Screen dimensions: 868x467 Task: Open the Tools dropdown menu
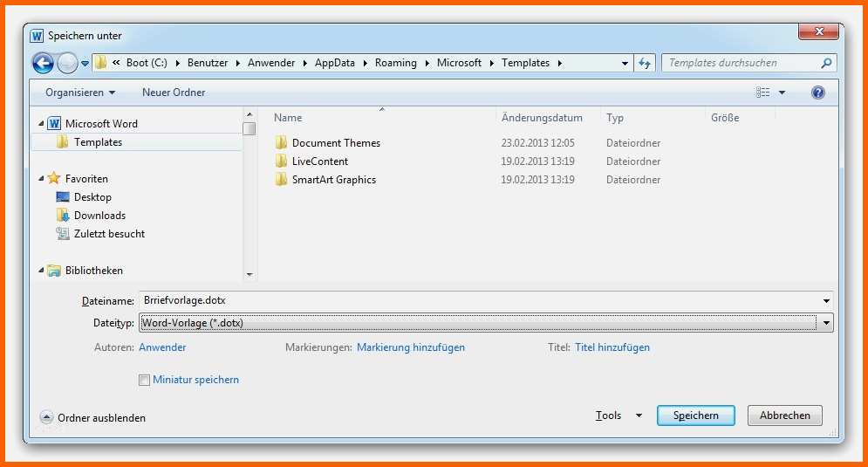pyautogui.click(x=619, y=415)
